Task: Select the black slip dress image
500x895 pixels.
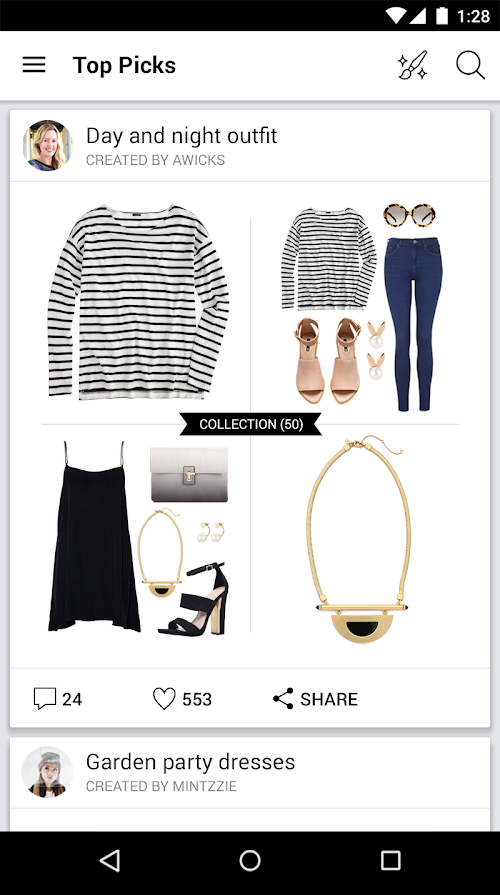Action: click(x=94, y=537)
